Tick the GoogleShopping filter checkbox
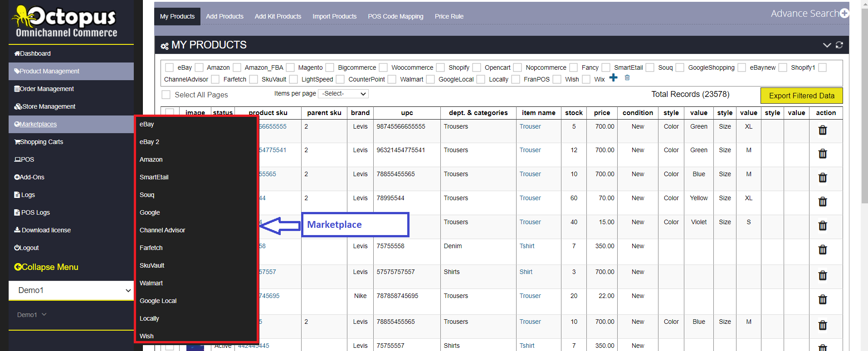868x351 pixels. pos(680,67)
